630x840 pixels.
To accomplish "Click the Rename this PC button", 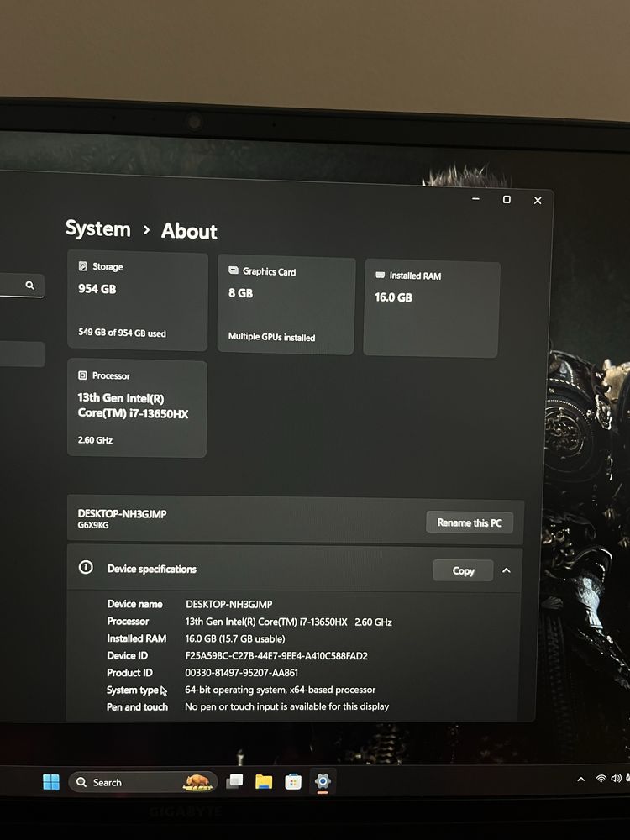I will [x=470, y=522].
